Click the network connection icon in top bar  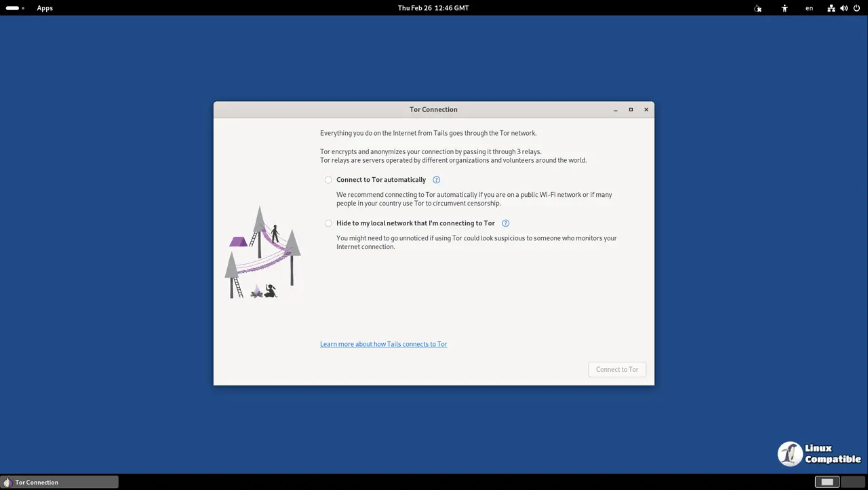tap(831, 8)
